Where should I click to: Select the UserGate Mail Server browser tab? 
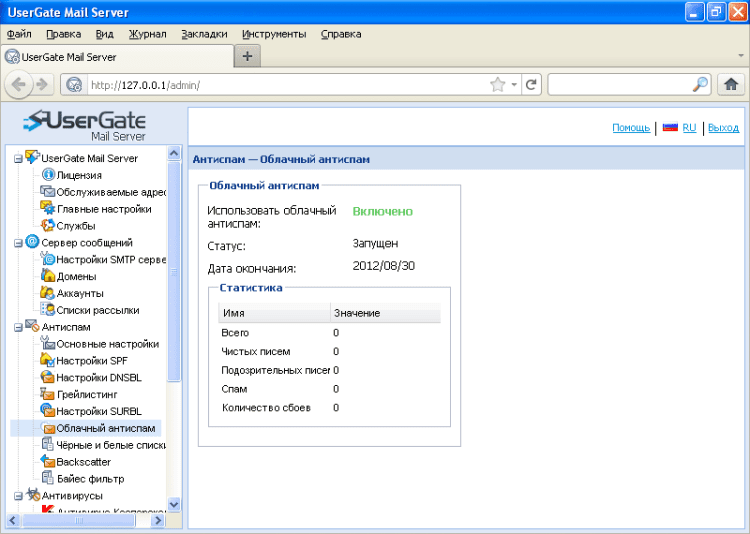coord(117,57)
